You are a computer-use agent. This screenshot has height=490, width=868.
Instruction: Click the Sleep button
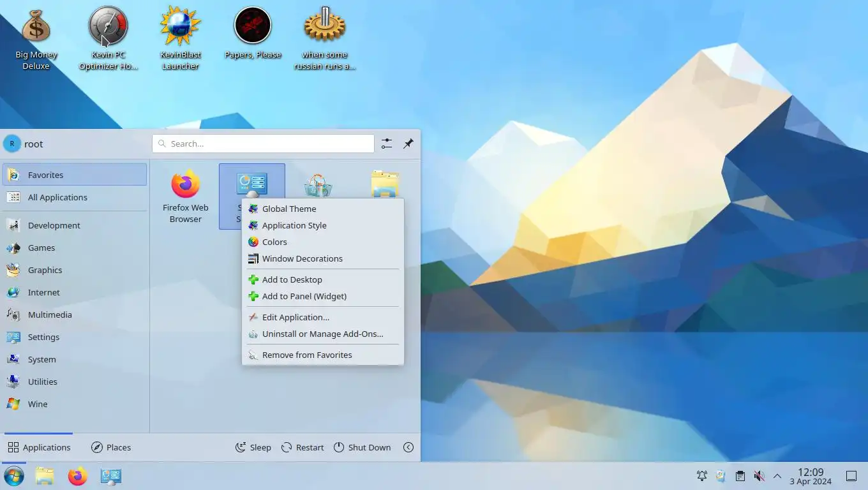[253, 447]
